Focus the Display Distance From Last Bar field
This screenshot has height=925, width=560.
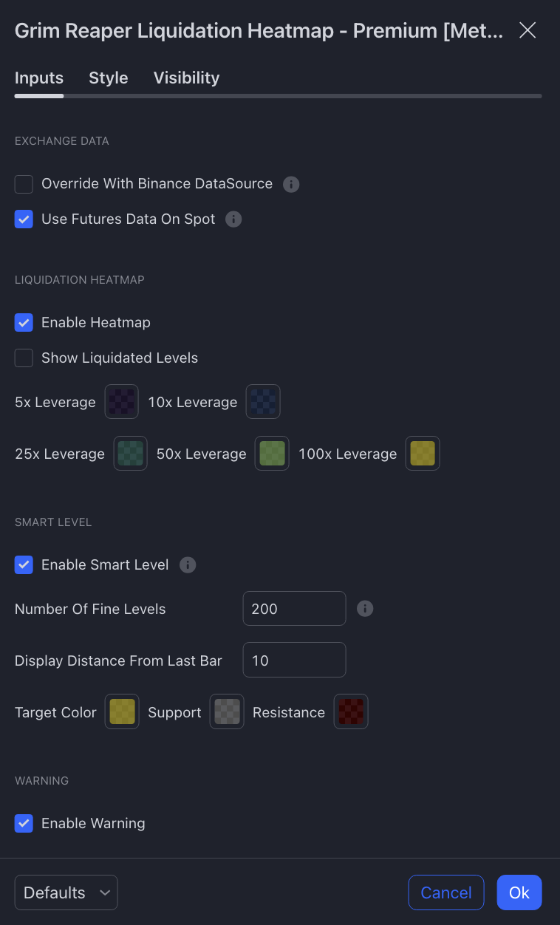pyautogui.click(x=294, y=661)
